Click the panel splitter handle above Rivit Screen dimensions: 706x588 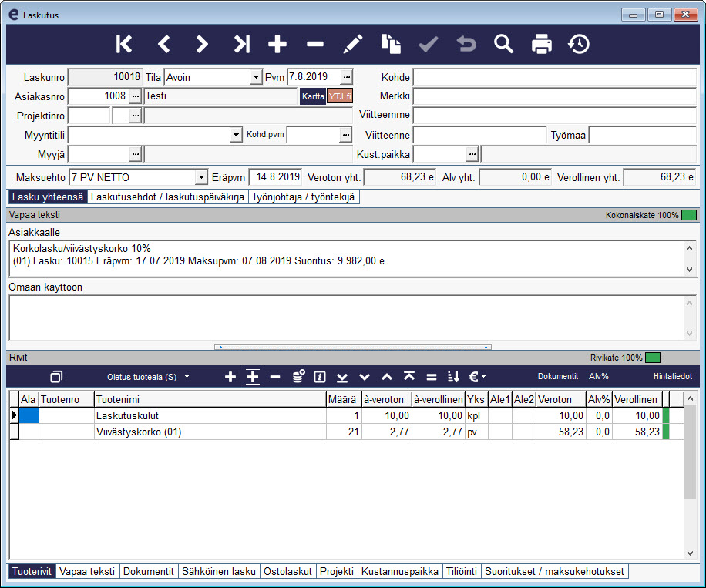(x=353, y=347)
